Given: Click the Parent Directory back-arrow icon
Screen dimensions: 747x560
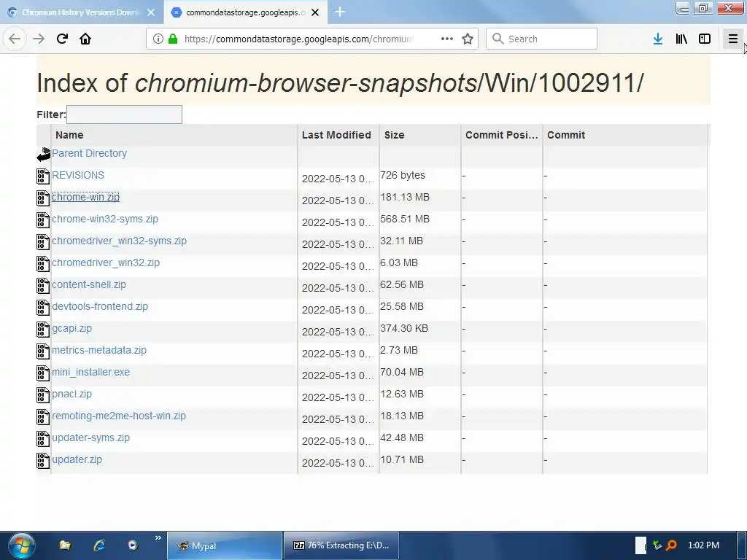Looking at the screenshot, I should [x=43, y=155].
